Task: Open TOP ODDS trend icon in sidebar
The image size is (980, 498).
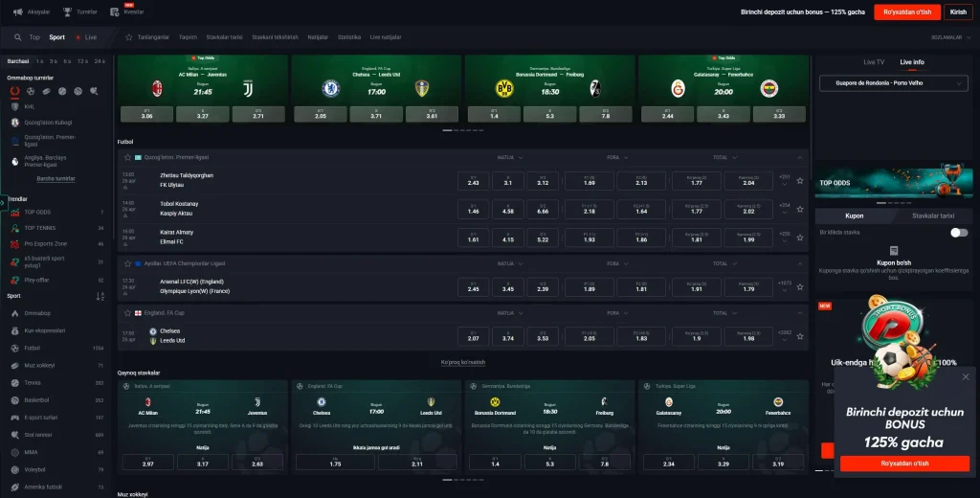Action: pyautogui.click(x=15, y=212)
